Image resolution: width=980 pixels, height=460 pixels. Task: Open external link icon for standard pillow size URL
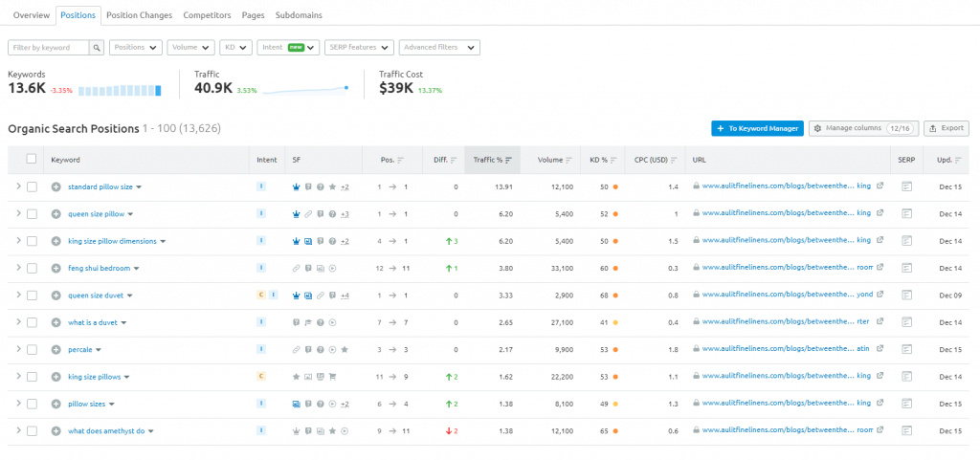[x=880, y=186]
